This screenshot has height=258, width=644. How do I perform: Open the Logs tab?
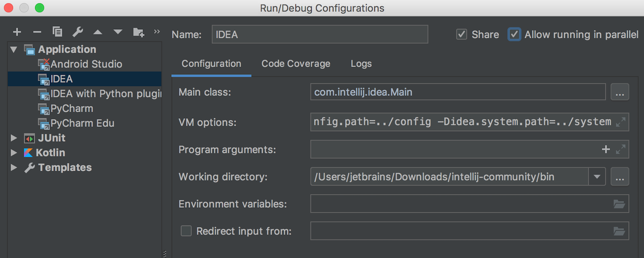361,64
